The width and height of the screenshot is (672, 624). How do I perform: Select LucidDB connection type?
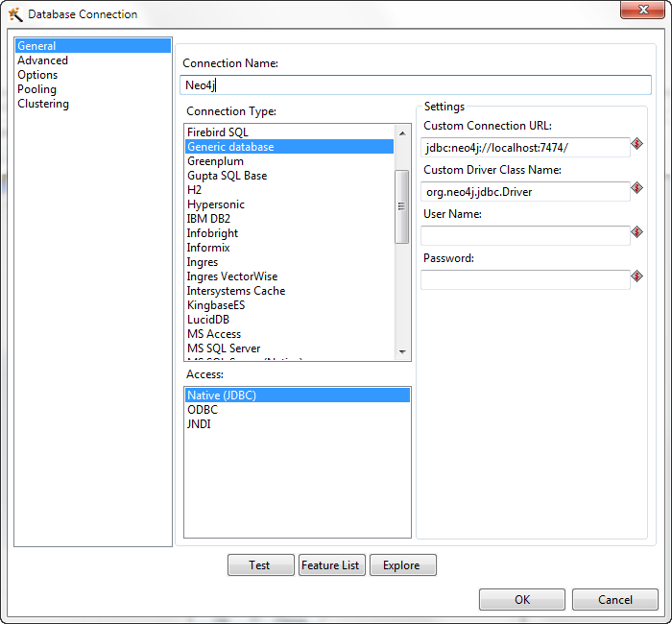tap(289, 320)
